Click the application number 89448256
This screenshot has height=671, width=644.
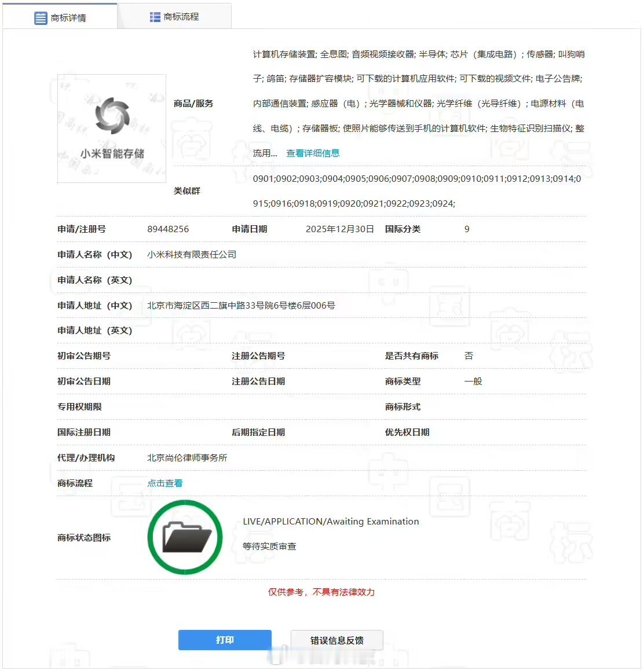point(168,229)
